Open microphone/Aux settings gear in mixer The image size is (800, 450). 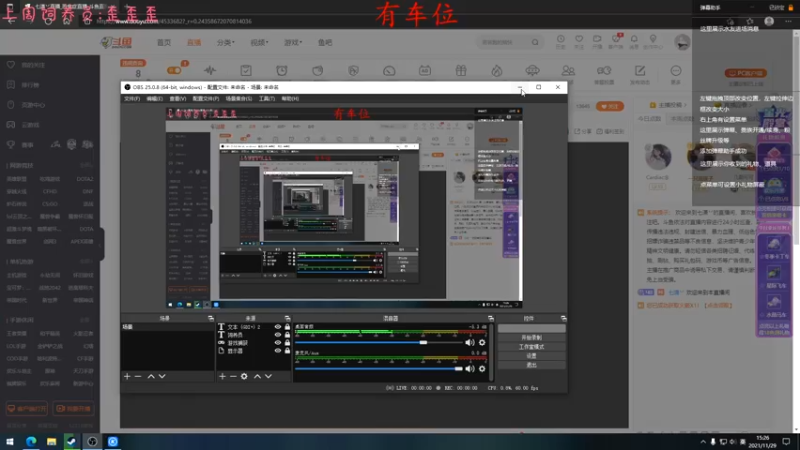point(482,368)
